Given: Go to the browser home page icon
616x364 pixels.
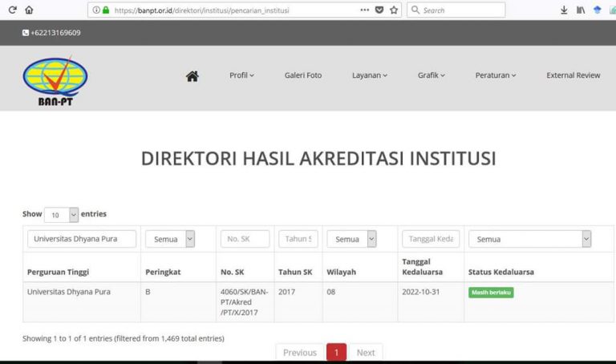Looking at the screenshot, I should click(30, 10).
